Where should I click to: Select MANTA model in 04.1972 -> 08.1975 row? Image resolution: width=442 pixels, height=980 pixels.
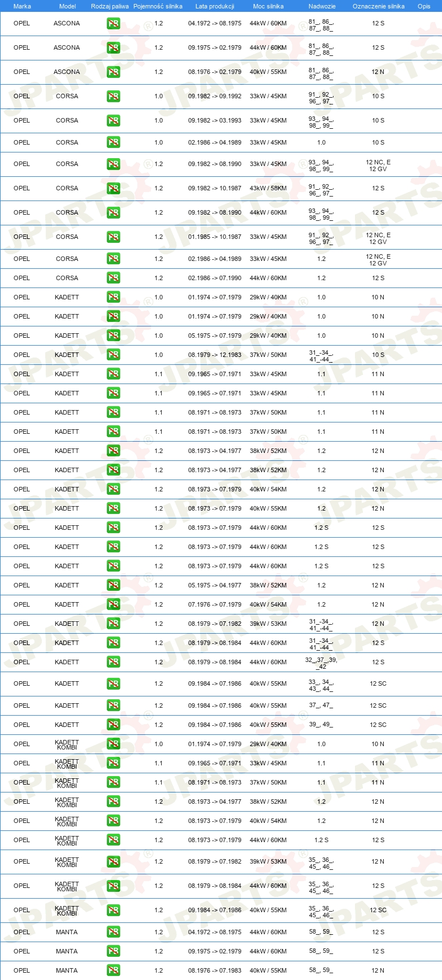click(67, 933)
